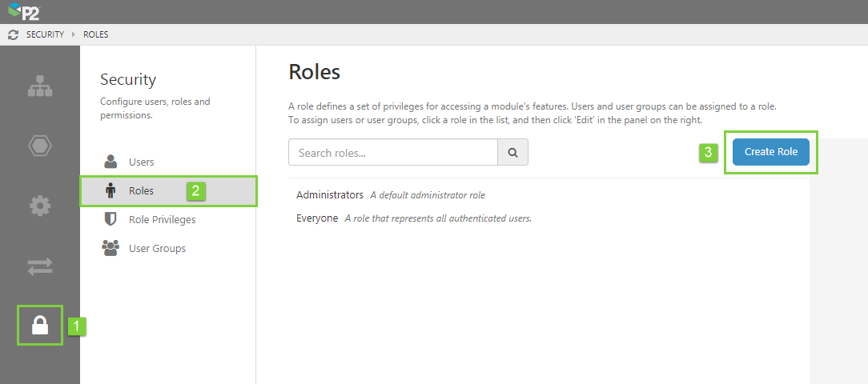Open the gear settings sidebar icon

coord(39,206)
